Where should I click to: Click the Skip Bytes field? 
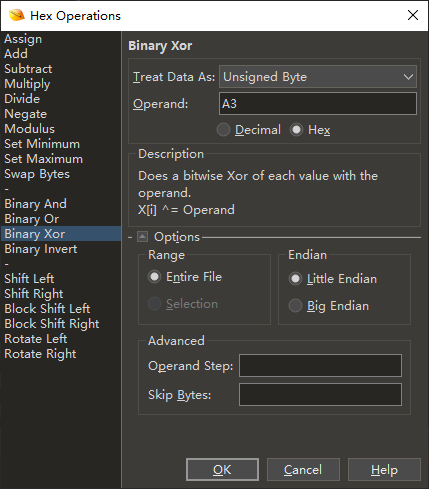(x=320, y=395)
